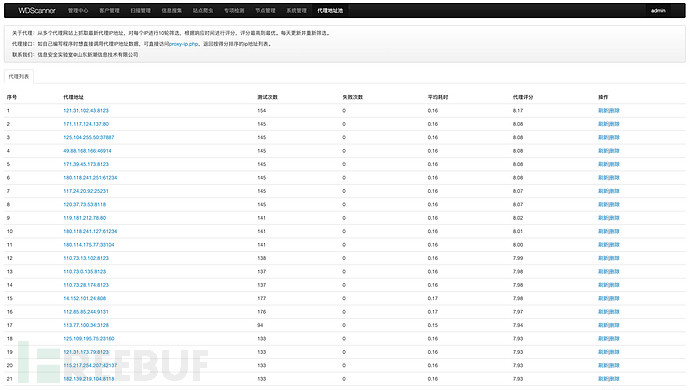Viewport: 690px width, 390px height.
Task: Open the 客户管理 menu
Action: tap(109, 11)
